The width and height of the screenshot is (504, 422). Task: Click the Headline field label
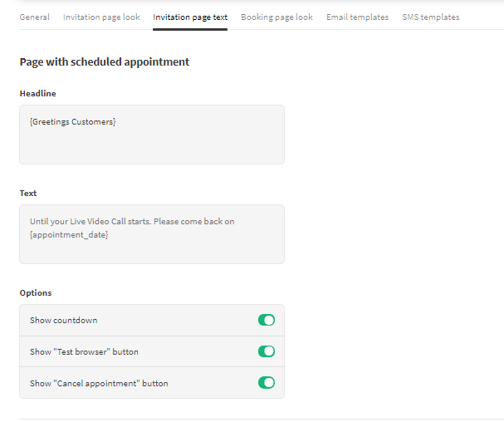point(38,94)
